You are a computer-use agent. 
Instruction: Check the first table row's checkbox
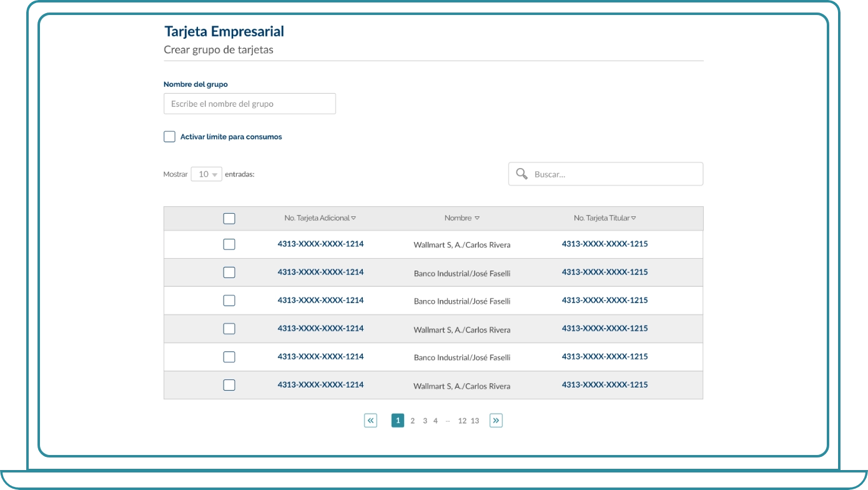[229, 244]
